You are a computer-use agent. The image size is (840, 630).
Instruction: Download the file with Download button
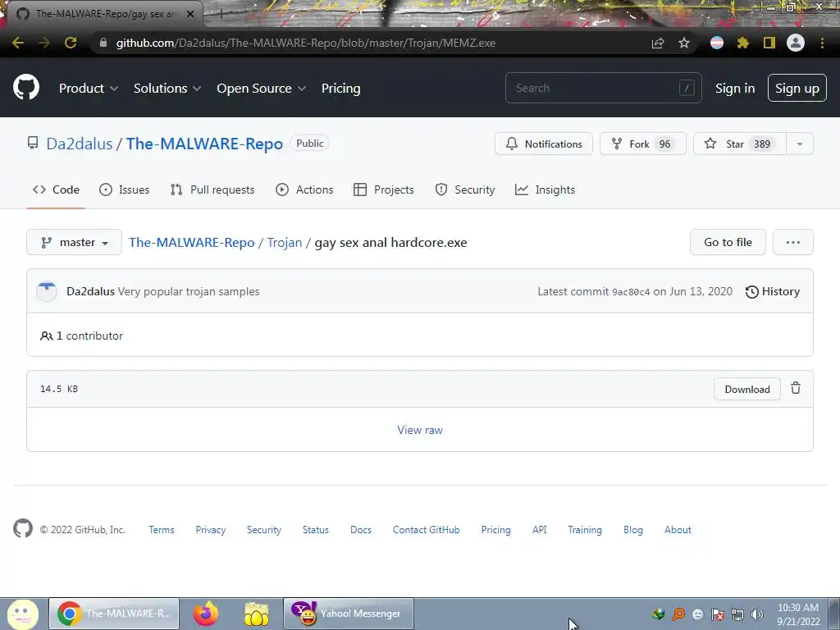coord(746,389)
